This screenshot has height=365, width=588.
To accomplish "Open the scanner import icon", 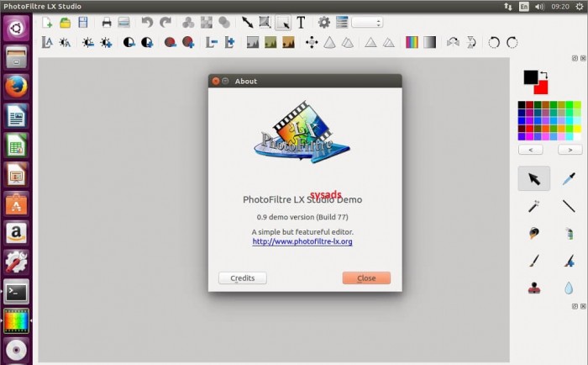I will (x=123, y=23).
